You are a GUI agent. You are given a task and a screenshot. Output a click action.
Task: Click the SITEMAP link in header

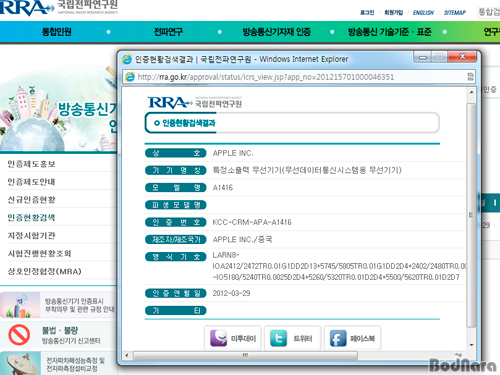pyautogui.click(x=455, y=13)
